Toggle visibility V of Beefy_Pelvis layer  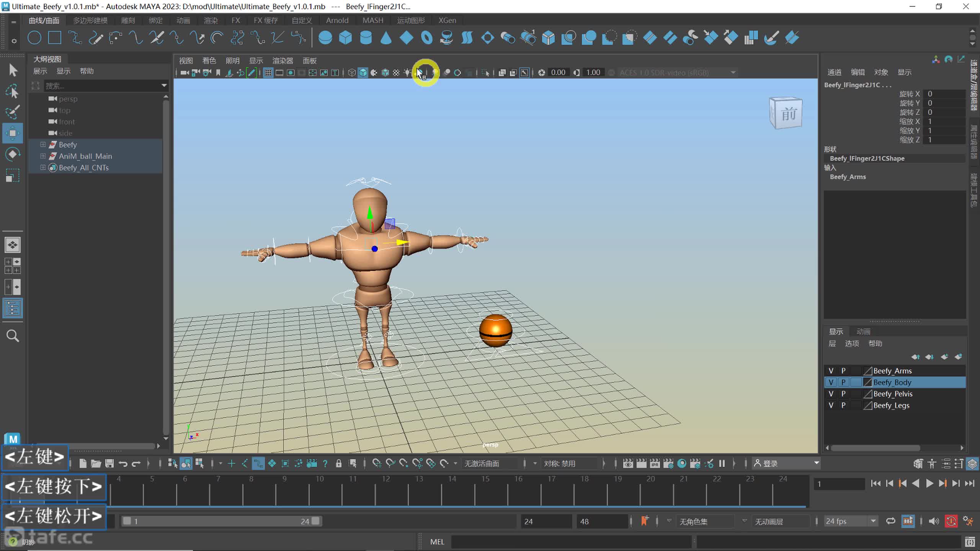(831, 394)
